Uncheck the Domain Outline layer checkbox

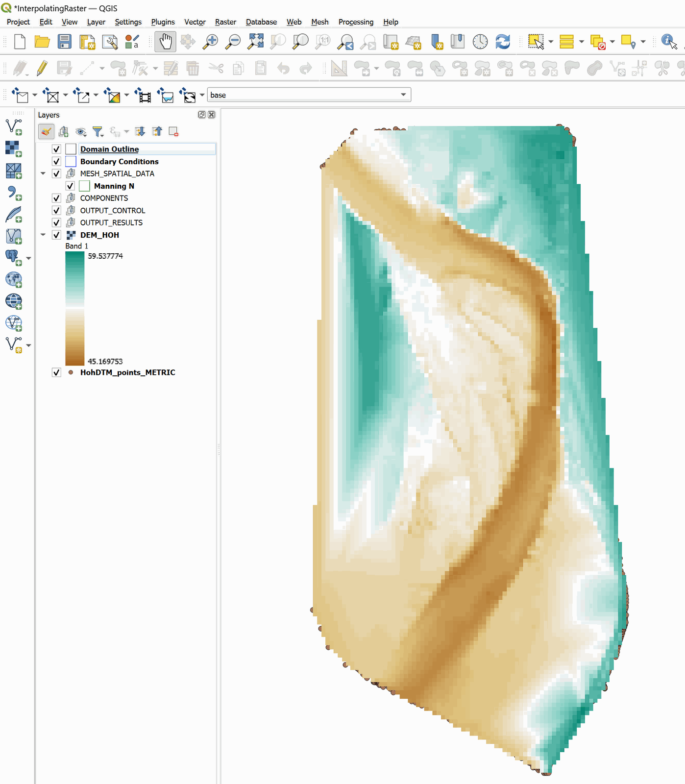pos(56,149)
